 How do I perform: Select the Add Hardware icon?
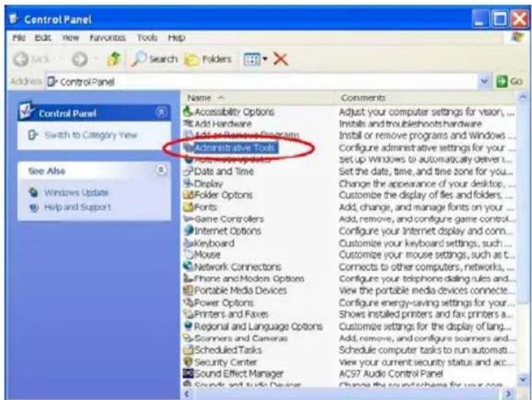coord(188,123)
